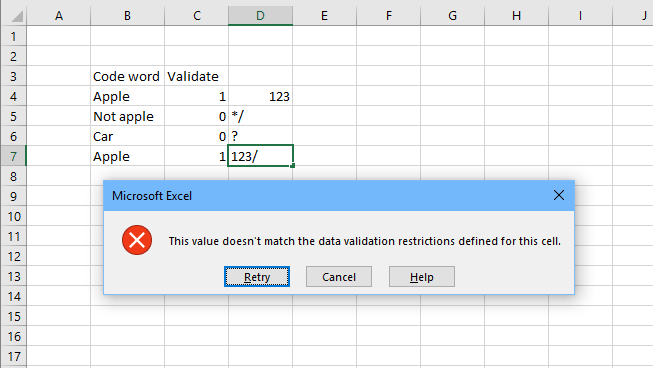653x368 pixels.
Task: Select row 15 header
Action: point(14,316)
